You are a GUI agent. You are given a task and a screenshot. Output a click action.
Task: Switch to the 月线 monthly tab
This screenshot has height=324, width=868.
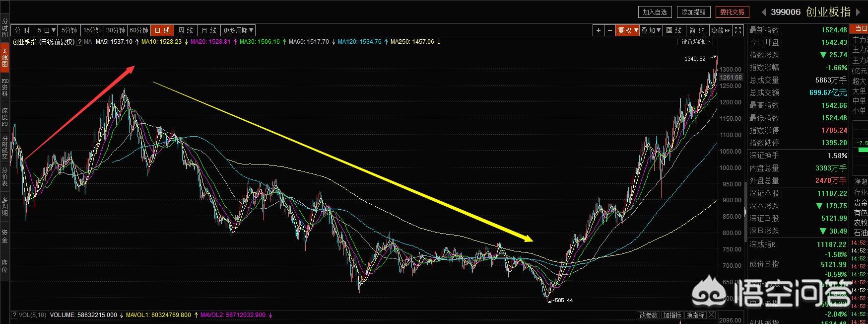click(209, 30)
